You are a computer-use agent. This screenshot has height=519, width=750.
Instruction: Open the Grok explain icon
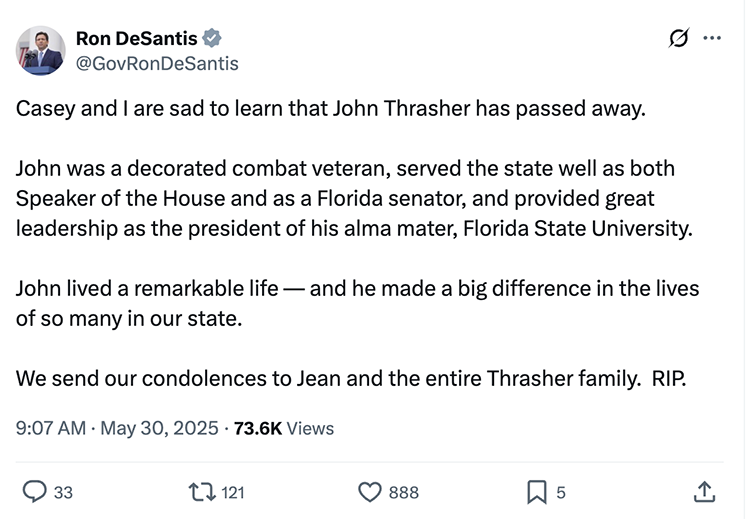[x=678, y=39]
